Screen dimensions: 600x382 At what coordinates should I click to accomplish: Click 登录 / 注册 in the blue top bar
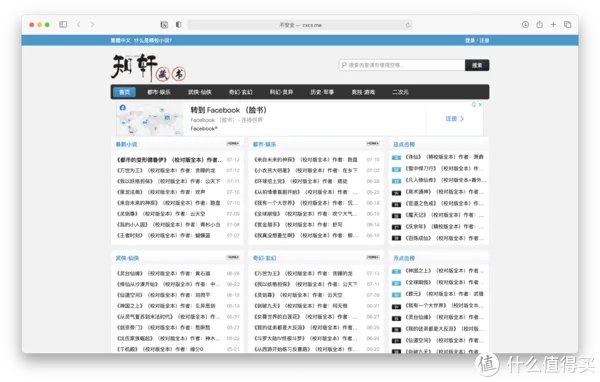click(x=477, y=41)
